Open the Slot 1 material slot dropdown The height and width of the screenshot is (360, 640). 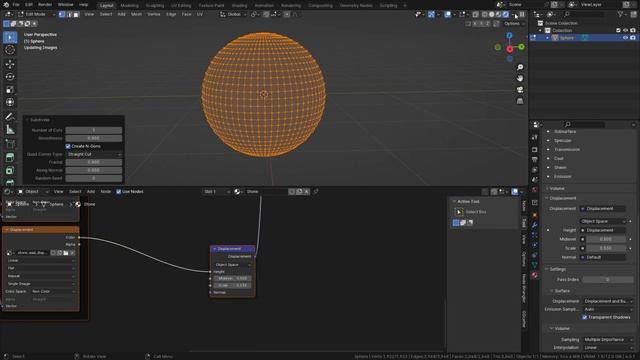(216, 191)
